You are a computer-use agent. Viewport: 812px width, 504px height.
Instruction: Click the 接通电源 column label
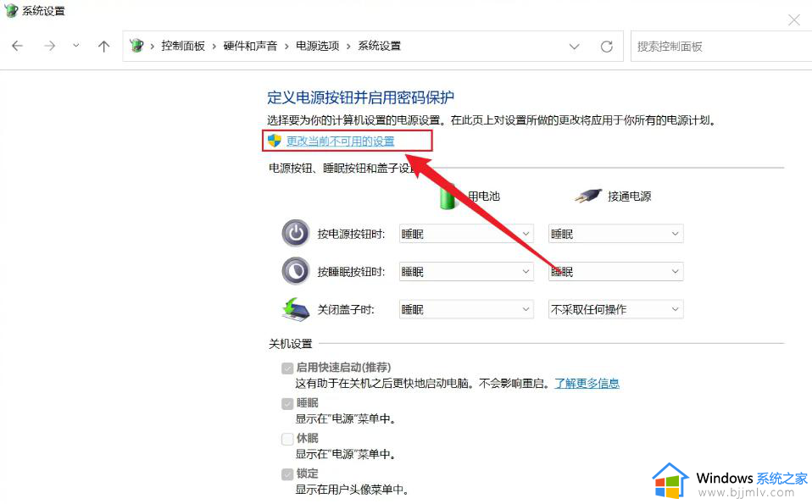(x=629, y=197)
